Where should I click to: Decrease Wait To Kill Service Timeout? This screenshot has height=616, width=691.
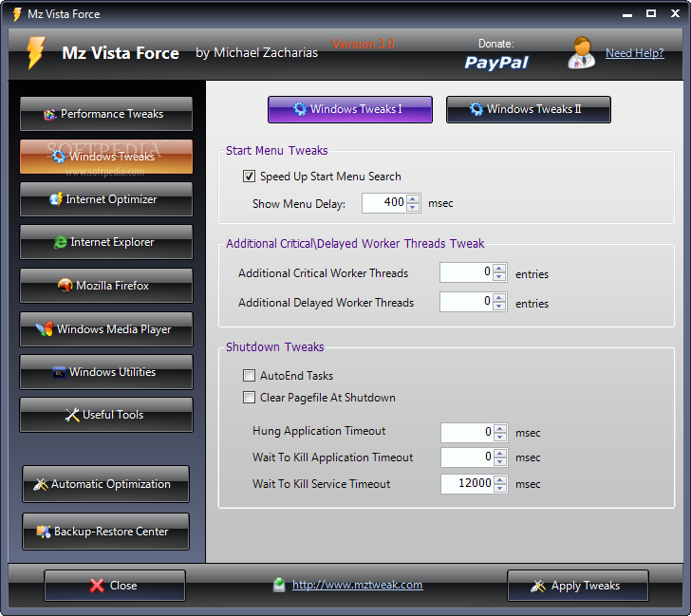499,488
